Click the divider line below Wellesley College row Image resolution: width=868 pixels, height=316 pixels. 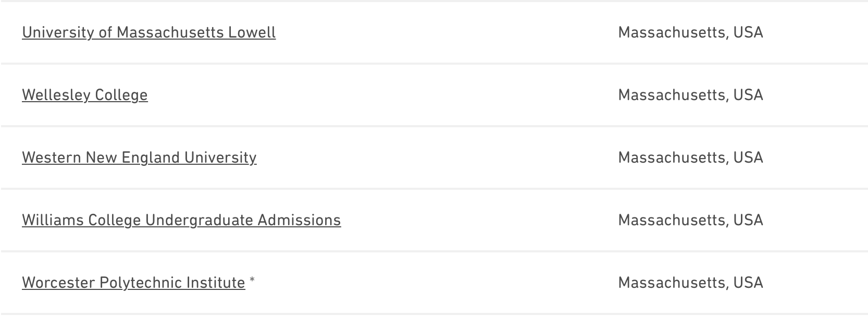433,126
